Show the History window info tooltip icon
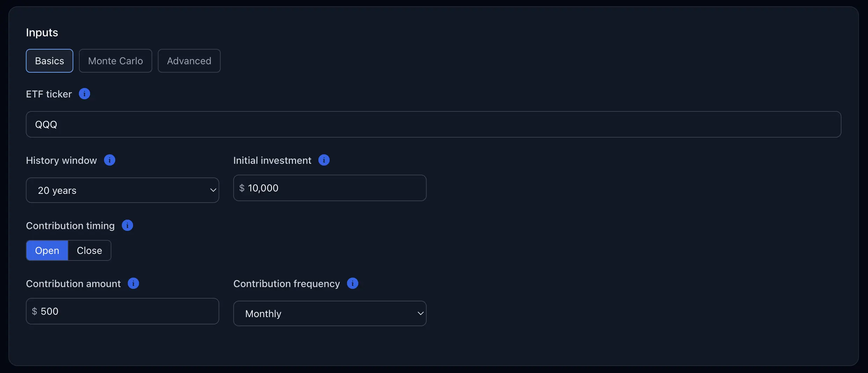The height and width of the screenshot is (373, 868). point(110,160)
